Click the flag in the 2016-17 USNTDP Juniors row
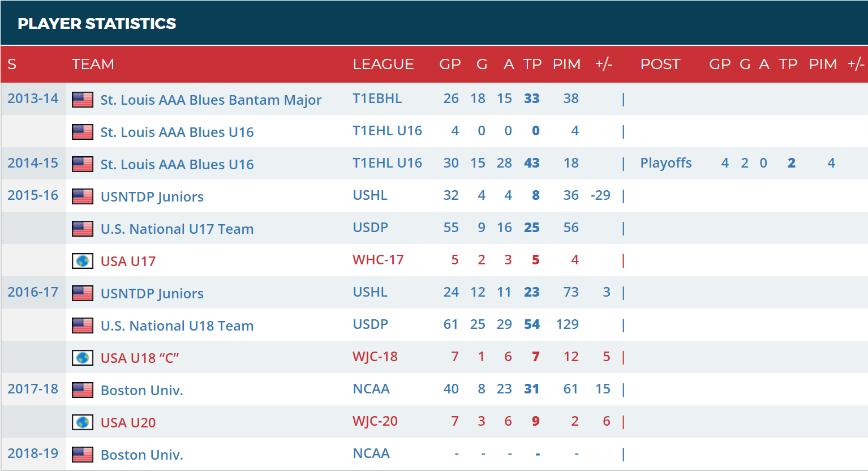The width and height of the screenshot is (868, 471). pos(83,293)
